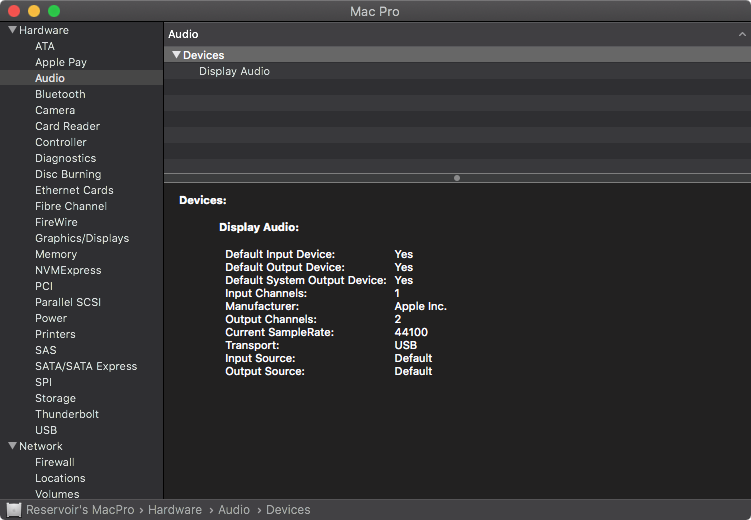Select Parallel SCSI entry

pyautogui.click(x=68, y=302)
